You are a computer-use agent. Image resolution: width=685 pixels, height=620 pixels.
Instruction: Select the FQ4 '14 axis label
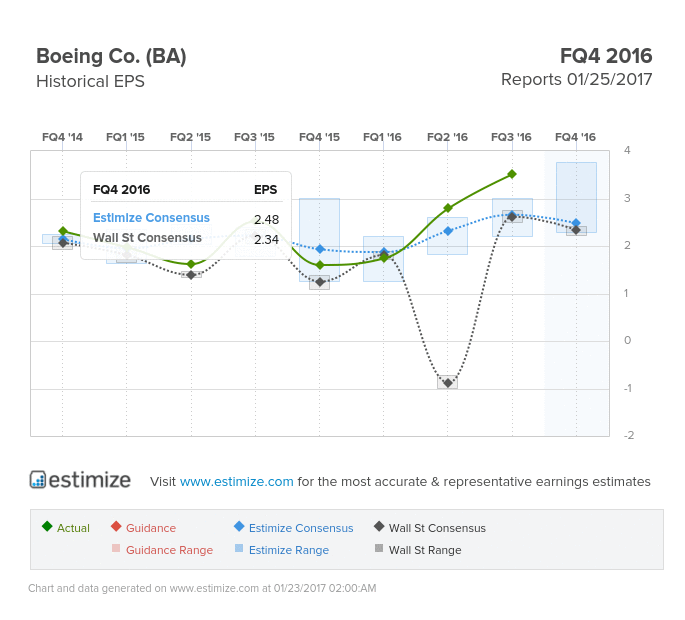coord(62,137)
